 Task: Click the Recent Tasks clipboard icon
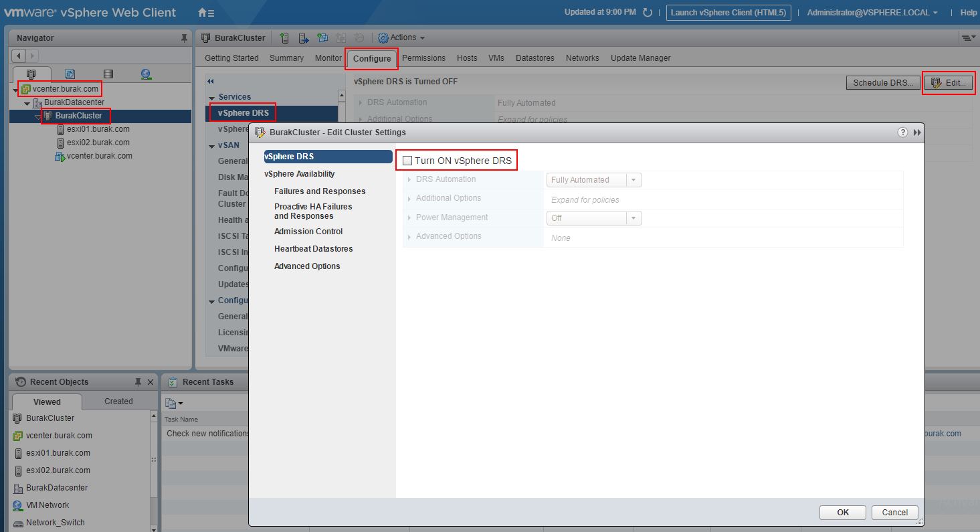[173, 382]
